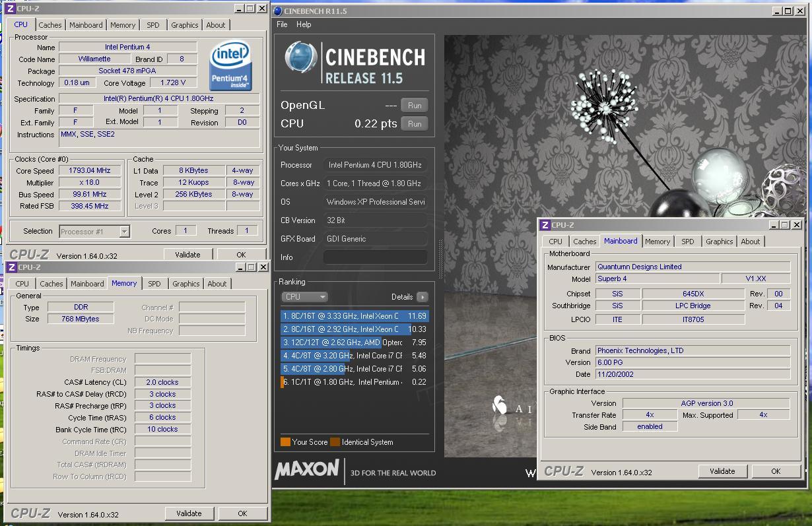Click the Info input field in Cinebench

coord(375,257)
